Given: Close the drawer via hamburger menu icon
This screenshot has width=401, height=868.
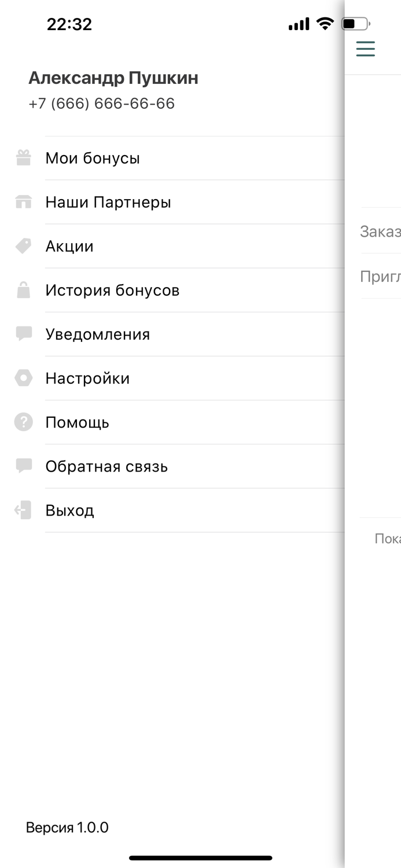Looking at the screenshot, I should point(365,49).
